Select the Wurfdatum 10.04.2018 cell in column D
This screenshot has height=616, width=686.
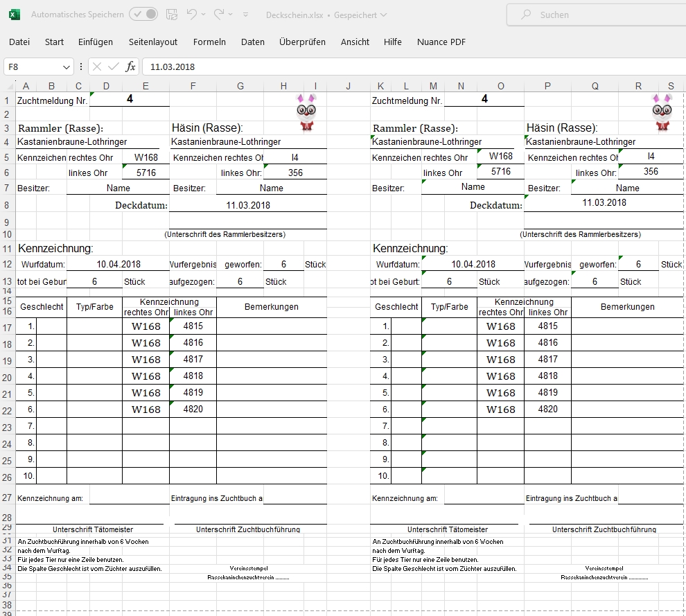118,264
